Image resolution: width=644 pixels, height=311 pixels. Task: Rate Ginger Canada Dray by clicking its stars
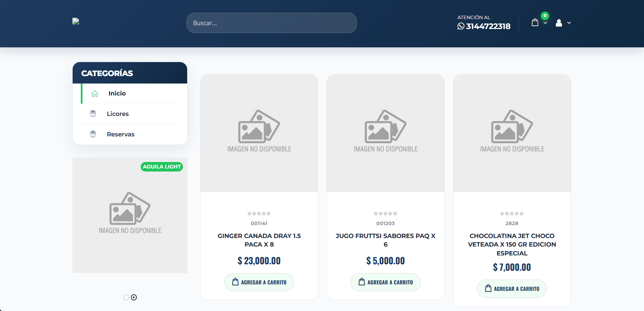[259, 213]
